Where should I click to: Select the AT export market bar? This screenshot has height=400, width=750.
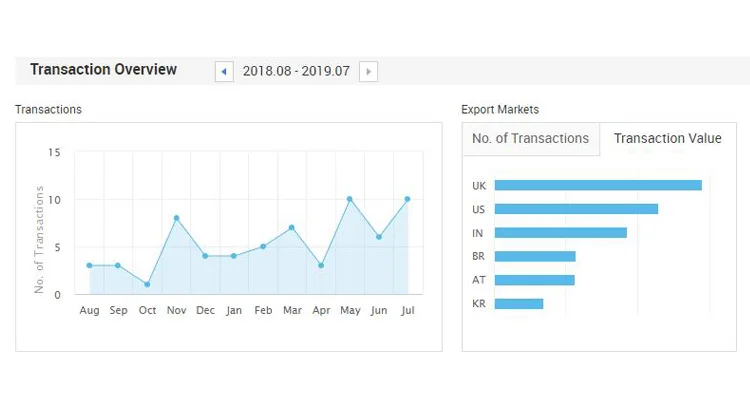(534, 280)
